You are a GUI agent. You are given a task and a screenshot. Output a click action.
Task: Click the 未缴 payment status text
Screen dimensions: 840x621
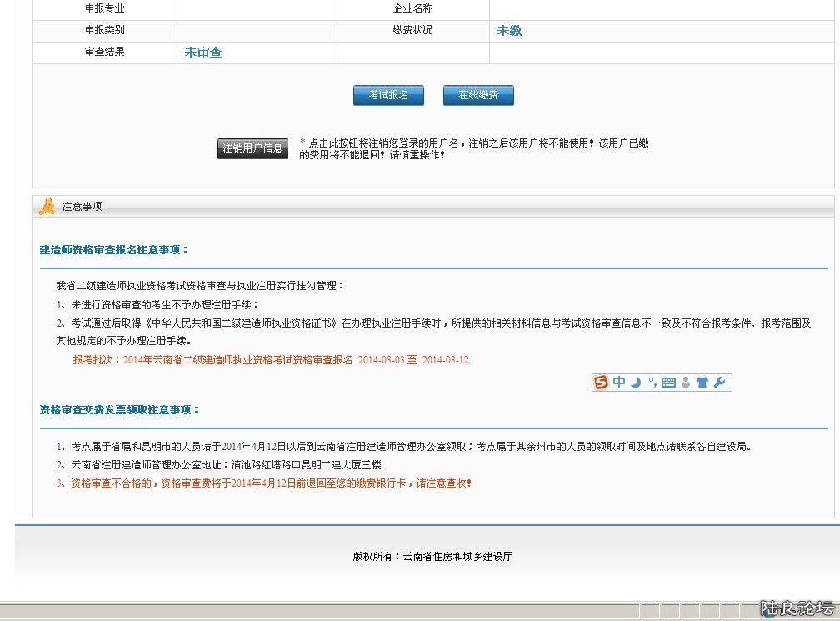509,31
